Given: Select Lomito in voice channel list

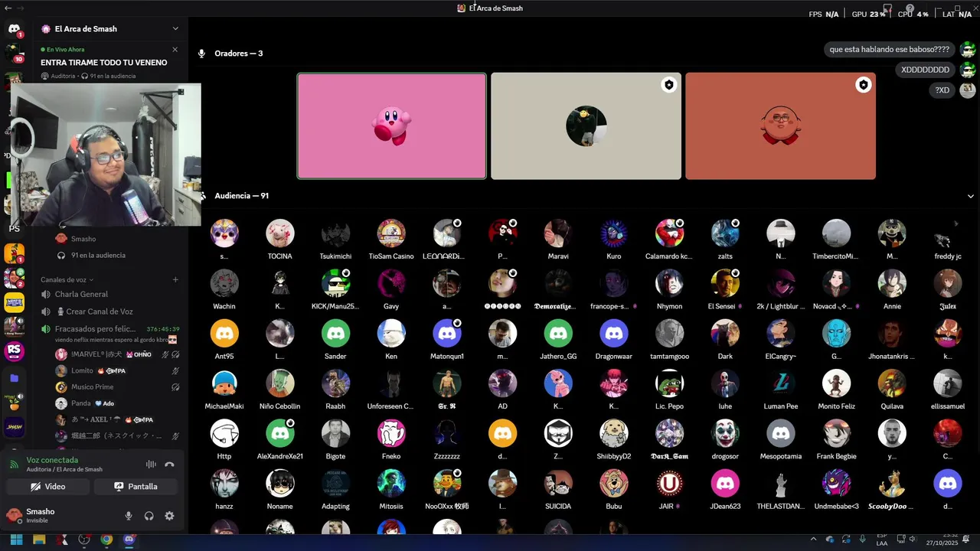Looking at the screenshot, I should point(116,370).
